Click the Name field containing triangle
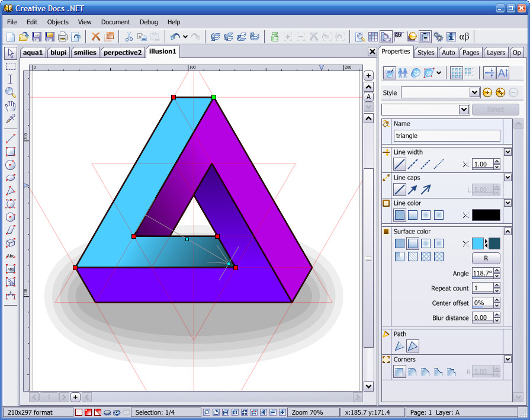The width and height of the screenshot is (530, 420). click(x=447, y=136)
